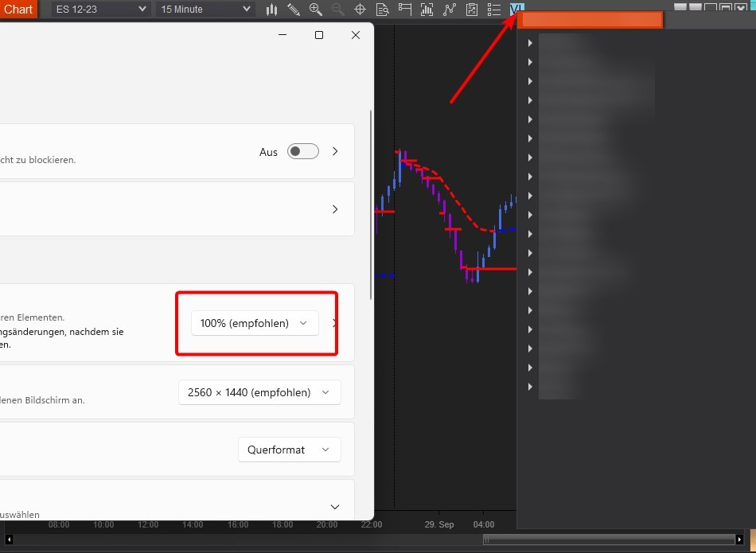Expand the section ending with uswählen
The image size is (756, 553).
point(334,507)
